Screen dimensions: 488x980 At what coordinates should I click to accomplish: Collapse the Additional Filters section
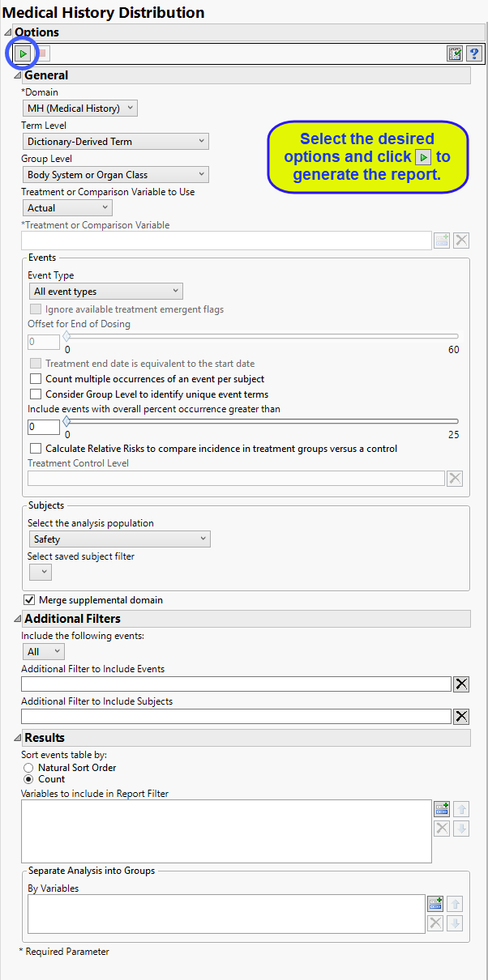pos(18,619)
